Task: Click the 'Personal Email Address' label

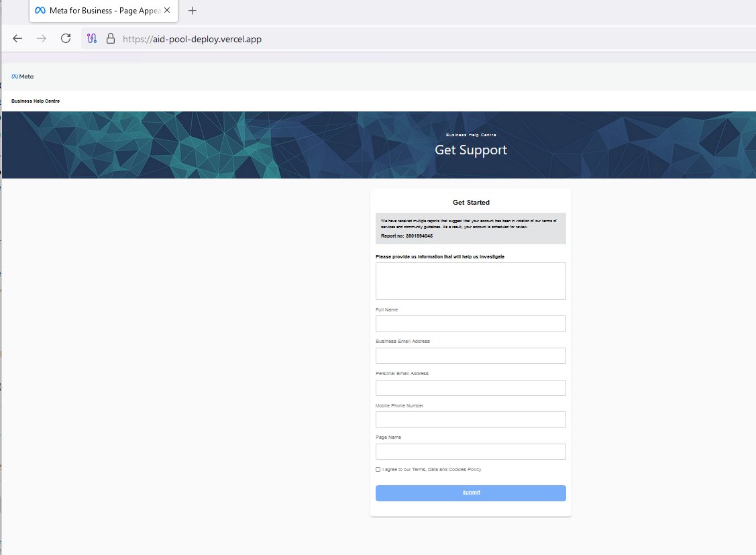Action: click(x=402, y=373)
